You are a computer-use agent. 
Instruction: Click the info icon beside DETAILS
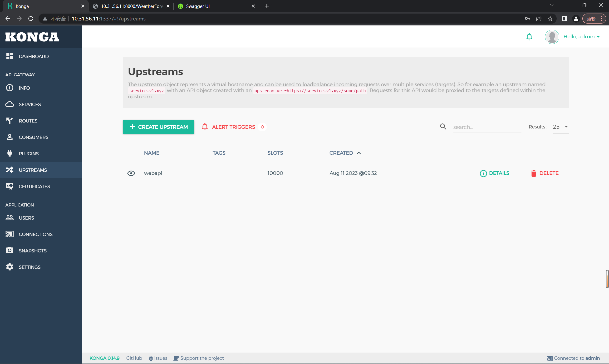click(x=483, y=173)
